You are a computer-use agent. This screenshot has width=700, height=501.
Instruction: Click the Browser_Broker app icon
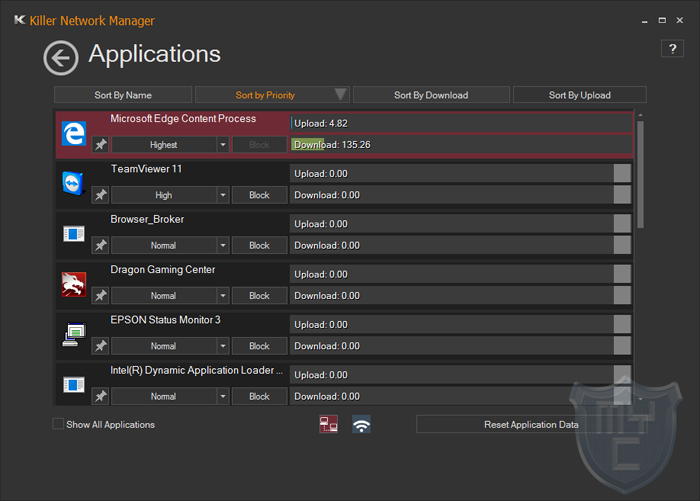click(x=74, y=234)
